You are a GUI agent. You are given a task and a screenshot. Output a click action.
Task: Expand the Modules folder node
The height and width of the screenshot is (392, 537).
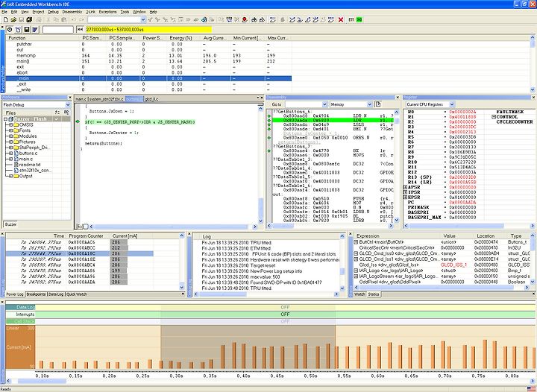point(11,136)
